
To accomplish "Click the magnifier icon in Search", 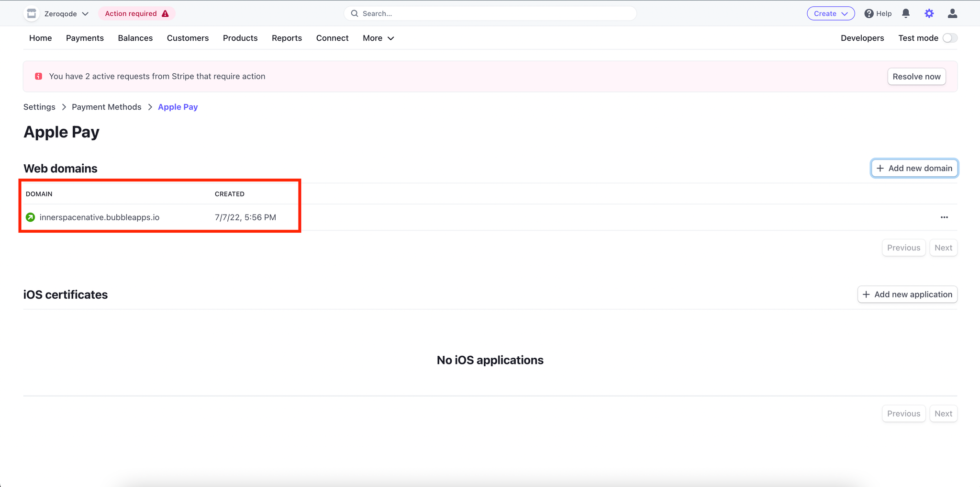I will pyautogui.click(x=355, y=13).
